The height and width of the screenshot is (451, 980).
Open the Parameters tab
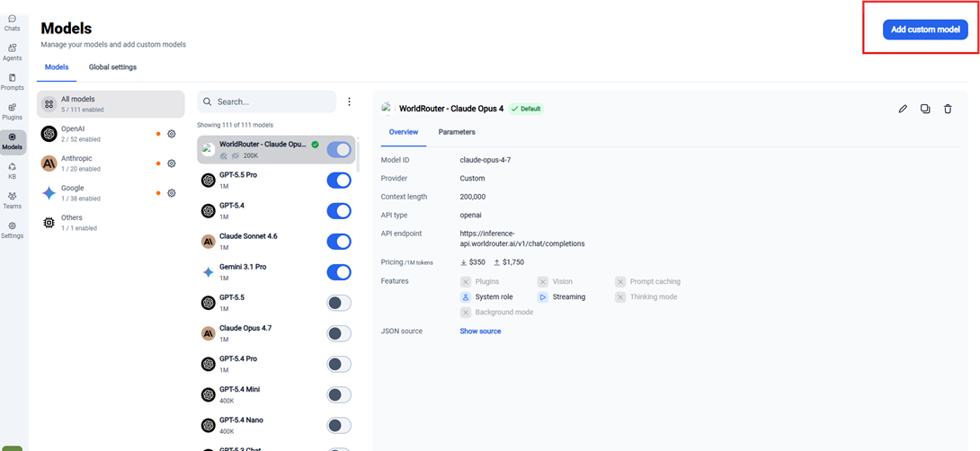[457, 132]
